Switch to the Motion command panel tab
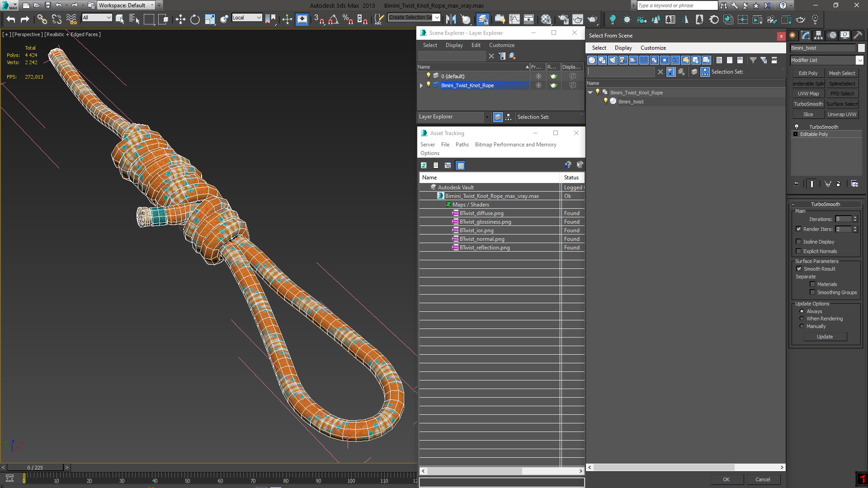 click(x=832, y=35)
